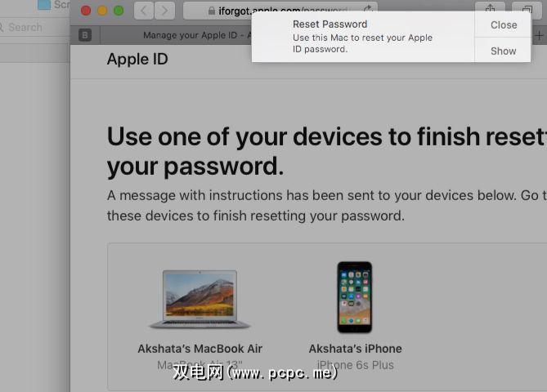This screenshot has width=547, height=392.
Task: Minimize the Safari window with yellow button
Action: [x=102, y=11]
